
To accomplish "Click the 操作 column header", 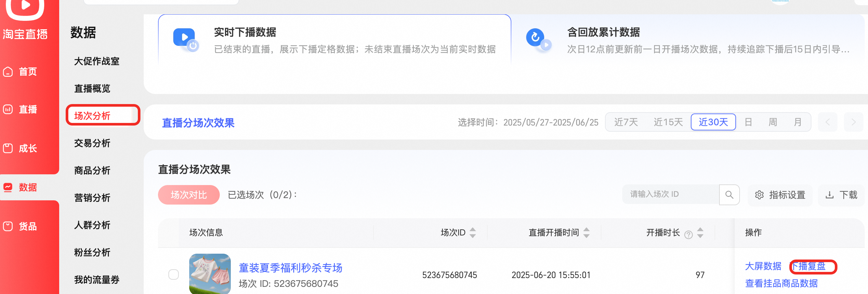I will 753,232.
